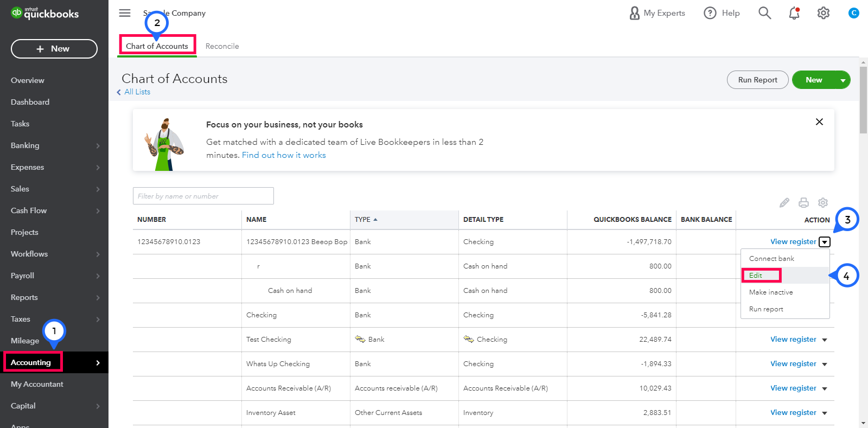Click the bank feed icon beside Test Checking's Bank type

(x=360, y=339)
